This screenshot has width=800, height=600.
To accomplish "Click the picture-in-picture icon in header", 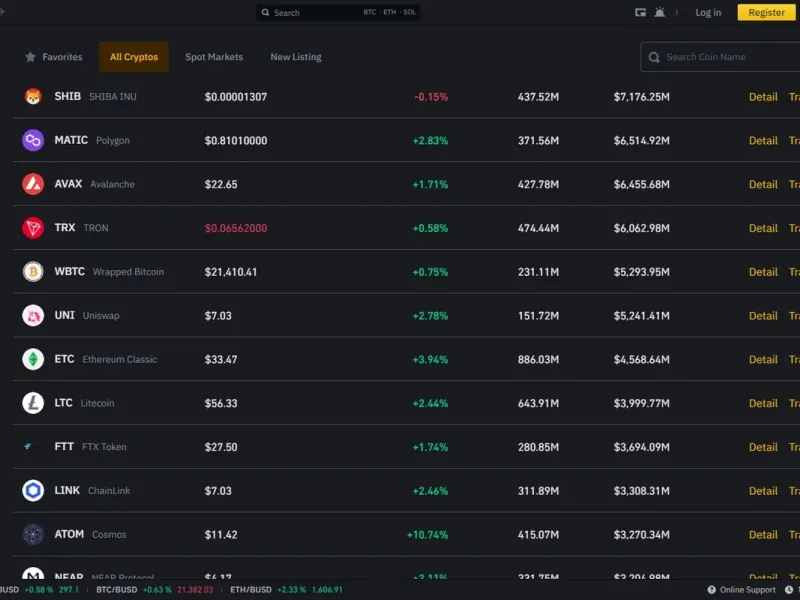I will tap(640, 13).
